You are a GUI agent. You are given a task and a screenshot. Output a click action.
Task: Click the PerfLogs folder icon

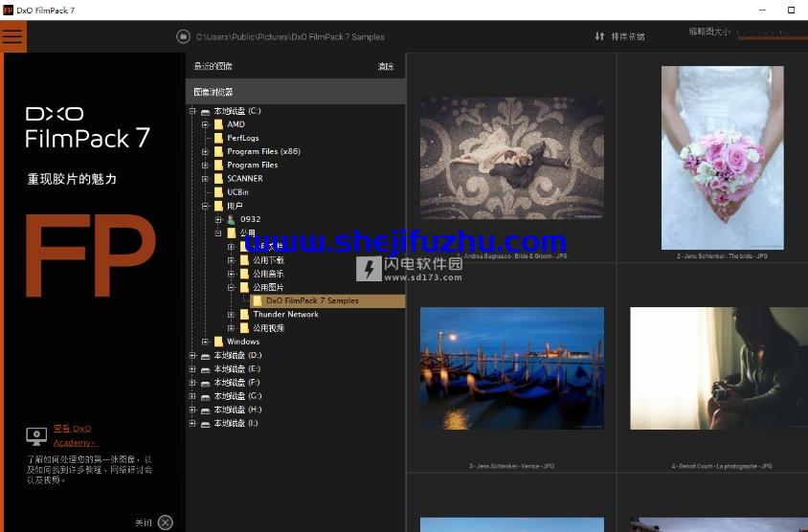218,138
